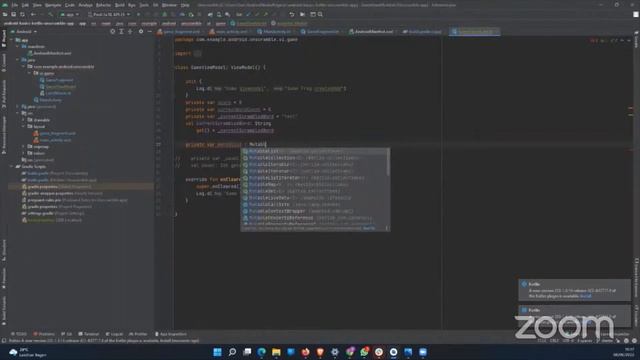Open the Android project view dropdown
Image resolution: width=640 pixels, height=360 pixels.
click(x=24, y=31)
